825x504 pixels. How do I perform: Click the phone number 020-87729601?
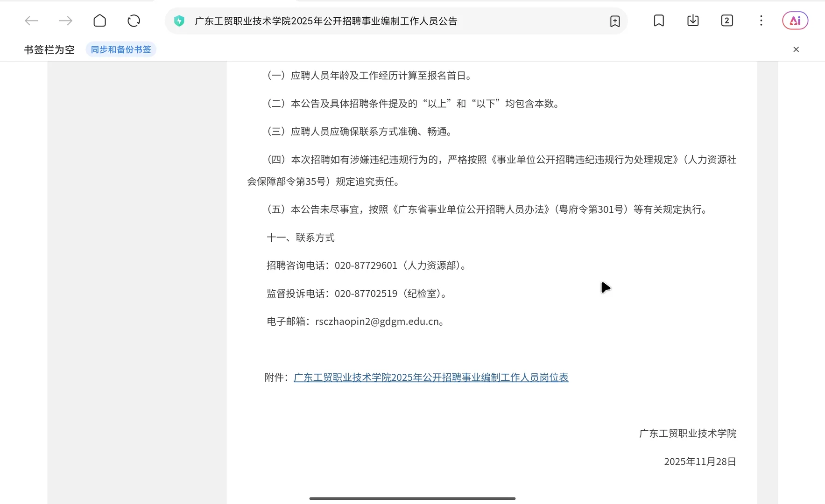366,265
